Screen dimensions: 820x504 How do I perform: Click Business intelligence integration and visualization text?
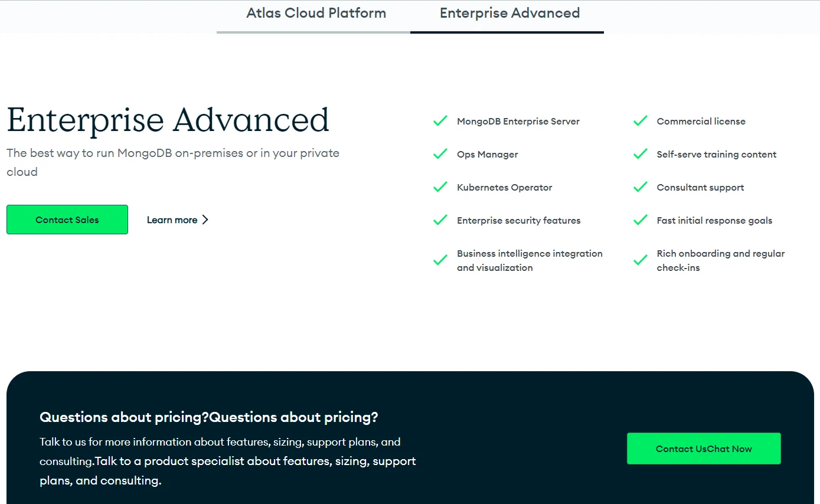(x=530, y=260)
